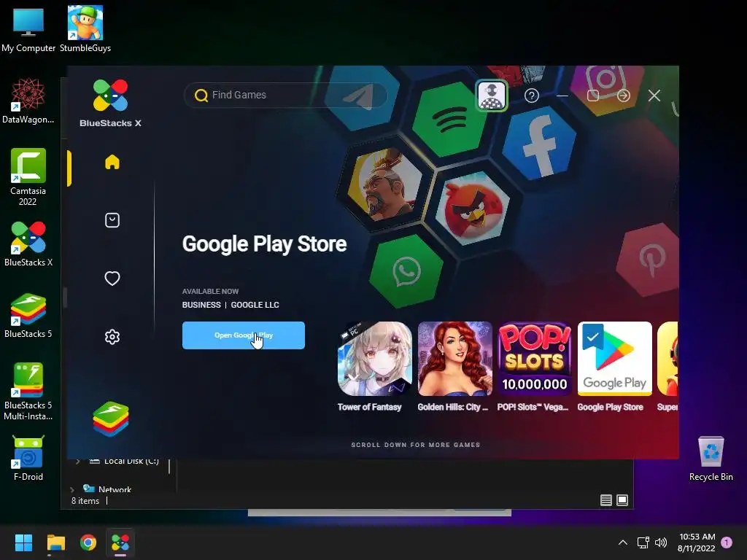Click the Pinterest hexagon icon
Screen dimensions: 747x560
649,259
